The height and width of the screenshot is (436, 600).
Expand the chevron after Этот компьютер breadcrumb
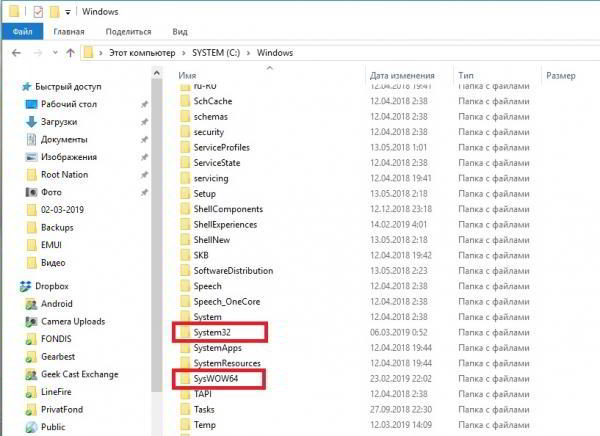coord(184,53)
